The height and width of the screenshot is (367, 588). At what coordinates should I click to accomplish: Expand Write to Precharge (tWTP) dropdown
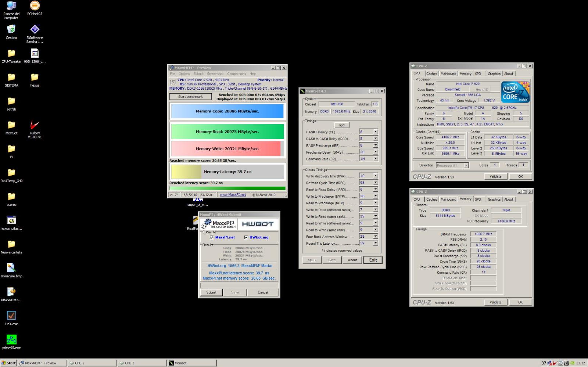376,196
